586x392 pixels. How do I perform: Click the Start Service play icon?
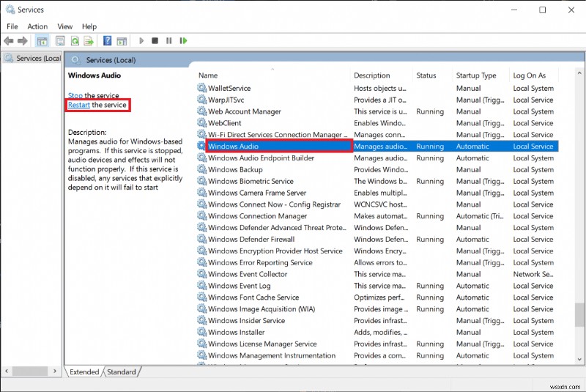click(141, 41)
